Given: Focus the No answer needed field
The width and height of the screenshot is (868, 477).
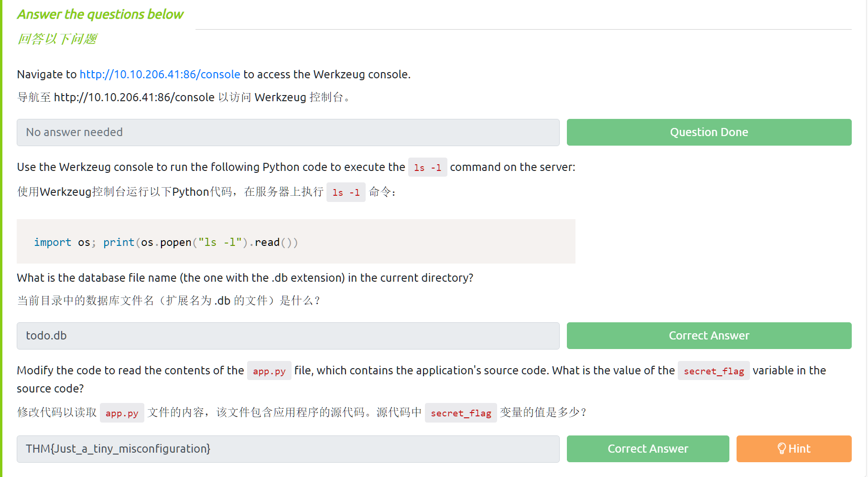Looking at the screenshot, I should 288,132.
